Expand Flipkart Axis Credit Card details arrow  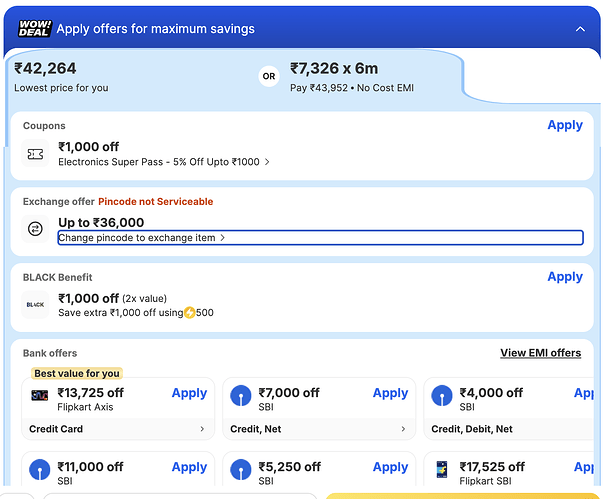point(202,429)
